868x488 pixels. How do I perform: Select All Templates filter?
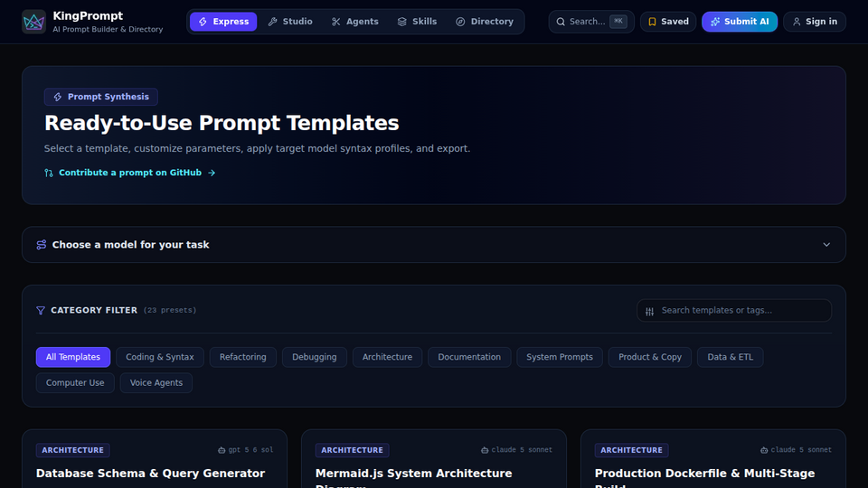(73, 357)
